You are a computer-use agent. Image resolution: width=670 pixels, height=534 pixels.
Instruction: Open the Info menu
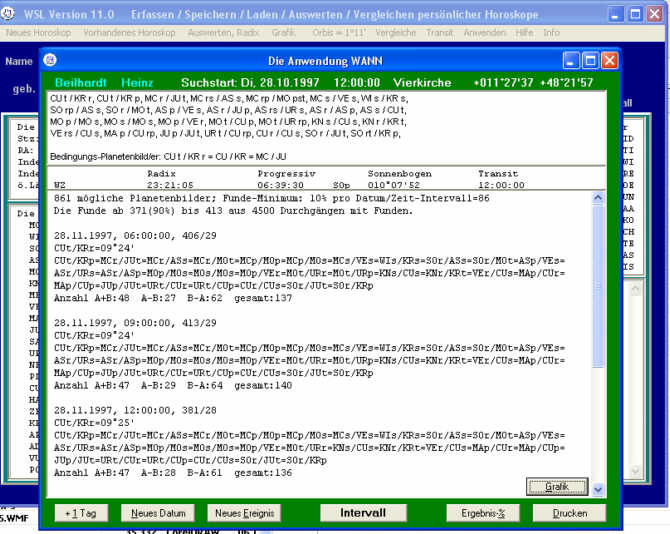tap(551, 32)
